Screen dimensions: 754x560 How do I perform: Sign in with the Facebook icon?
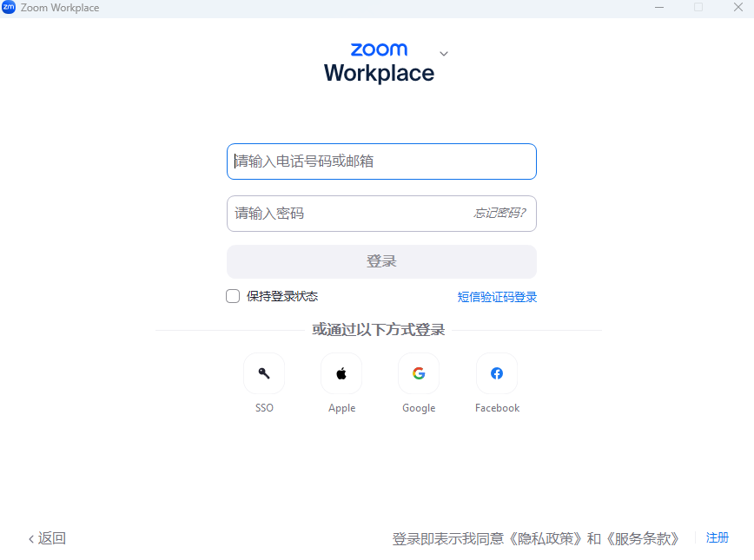click(497, 373)
